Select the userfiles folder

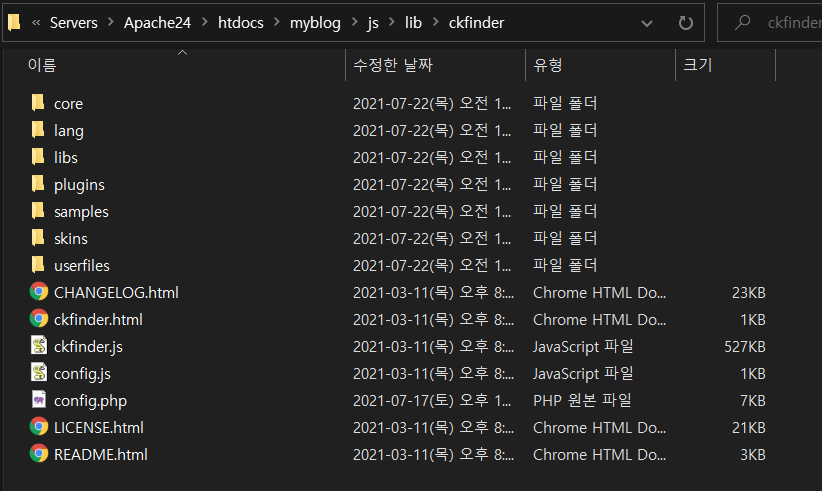click(81, 265)
